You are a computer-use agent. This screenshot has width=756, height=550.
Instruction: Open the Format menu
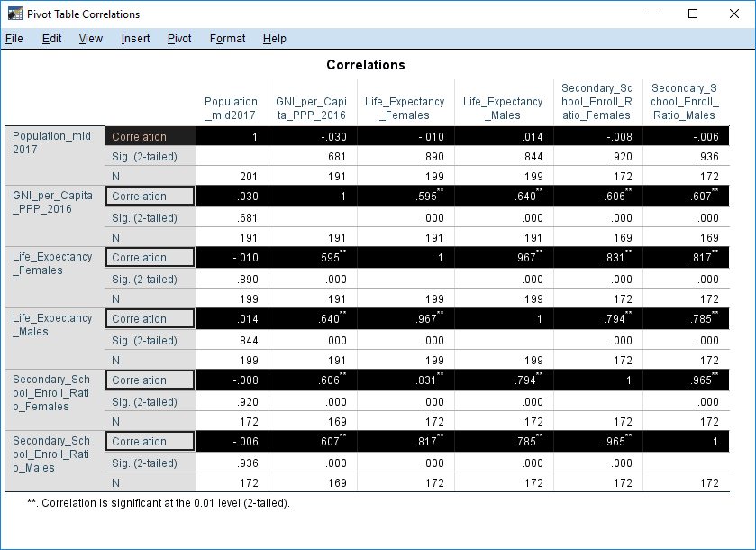(x=228, y=39)
